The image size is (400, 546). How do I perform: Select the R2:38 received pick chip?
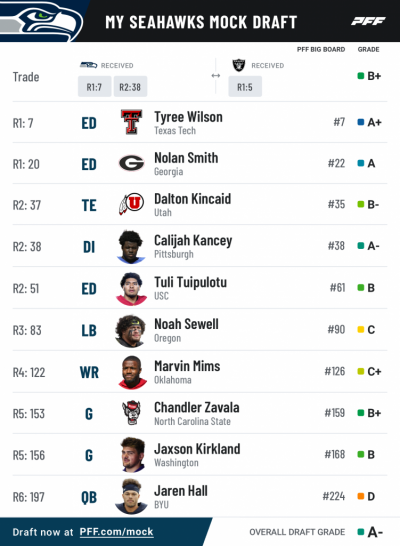pos(130,87)
